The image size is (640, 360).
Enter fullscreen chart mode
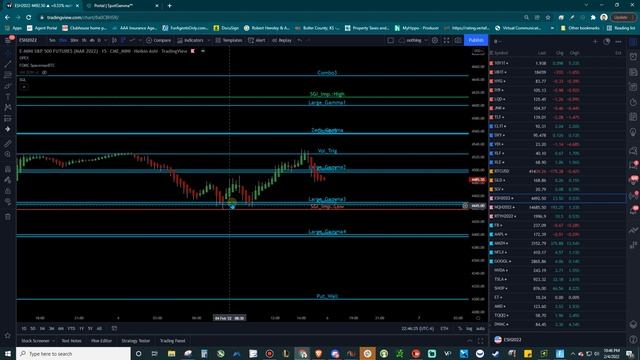click(447, 40)
